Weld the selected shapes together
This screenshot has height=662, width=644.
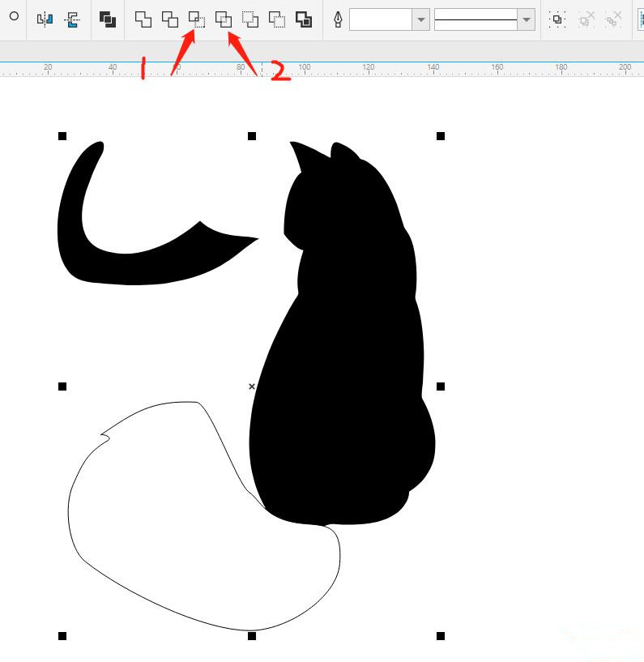pyautogui.click(x=143, y=19)
